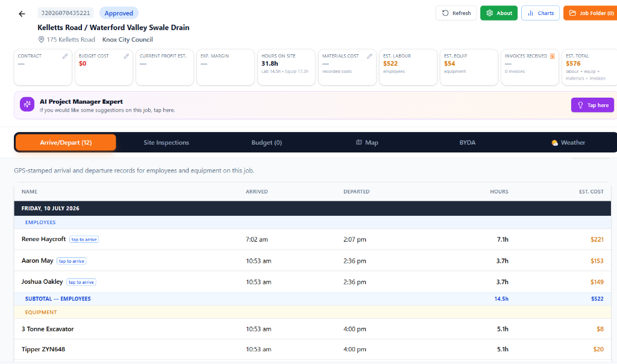617x364 pixels.
Task: Click the AI Project Manager Expert heading
Action: [81, 101]
